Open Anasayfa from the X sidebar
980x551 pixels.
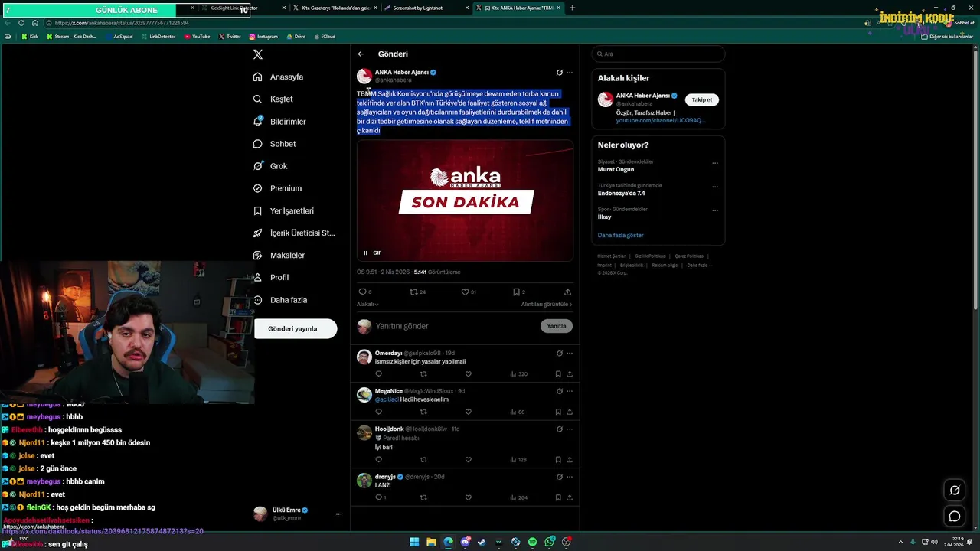[x=279, y=77]
